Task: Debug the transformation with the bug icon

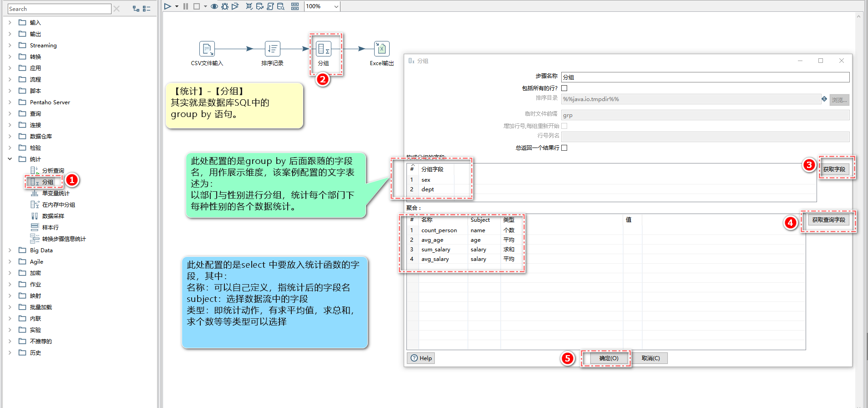Action: tap(225, 6)
